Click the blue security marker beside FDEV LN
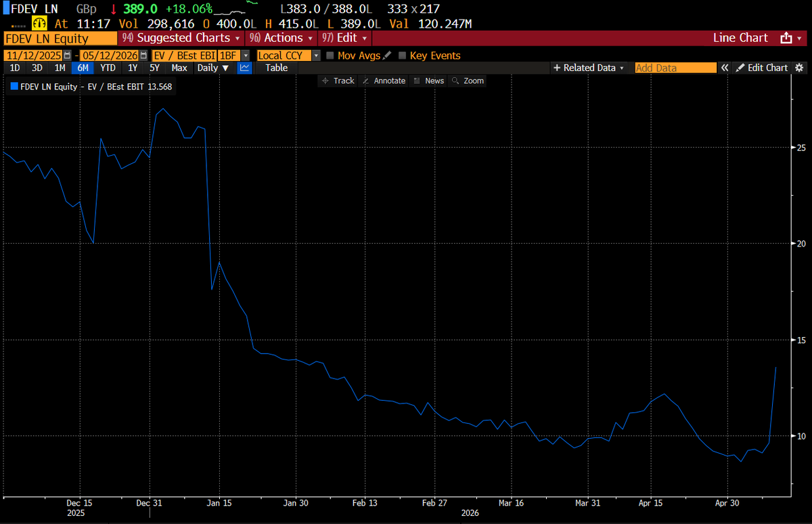The image size is (812, 524). [6, 9]
